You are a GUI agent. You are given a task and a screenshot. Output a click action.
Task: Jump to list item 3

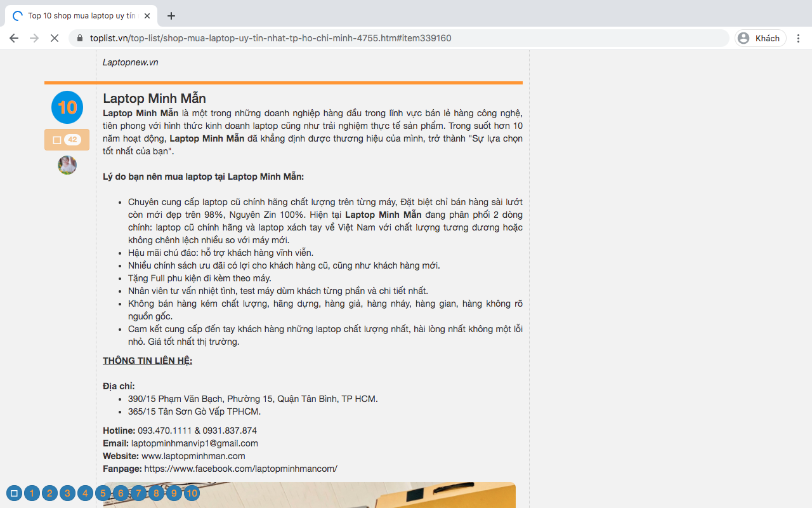(67, 493)
